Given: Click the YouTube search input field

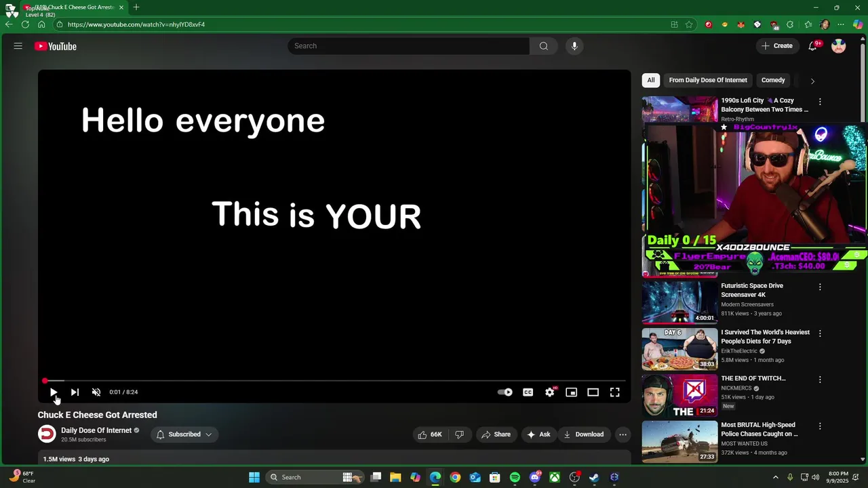Looking at the screenshot, I should (x=408, y=46).
